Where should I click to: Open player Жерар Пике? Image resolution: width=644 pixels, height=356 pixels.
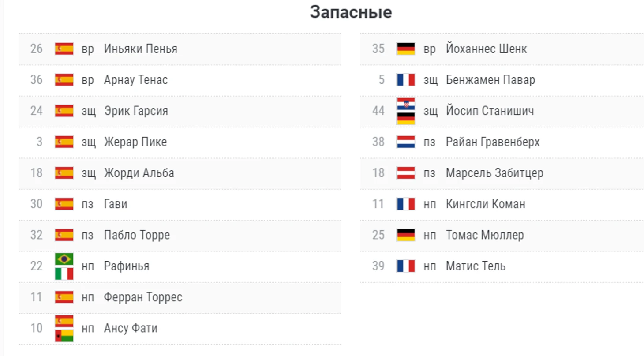tap(135, 142)
